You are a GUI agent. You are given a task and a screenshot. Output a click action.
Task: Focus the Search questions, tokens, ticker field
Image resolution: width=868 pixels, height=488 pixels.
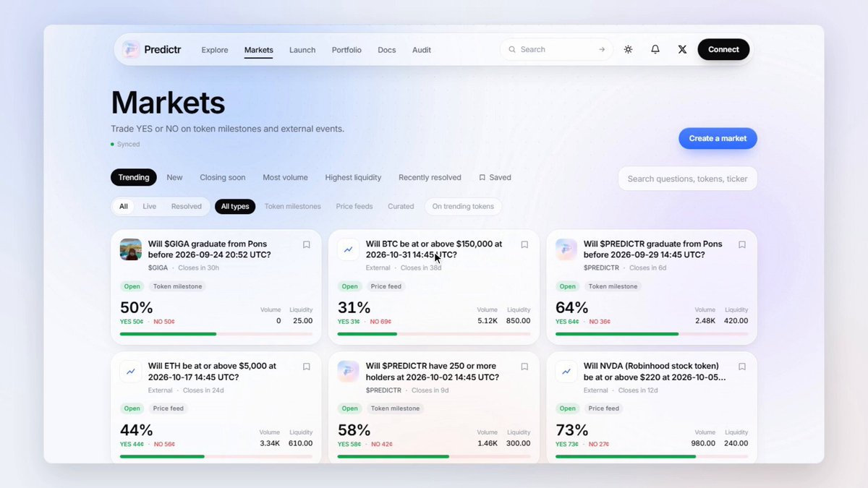[x=687, y=179]
